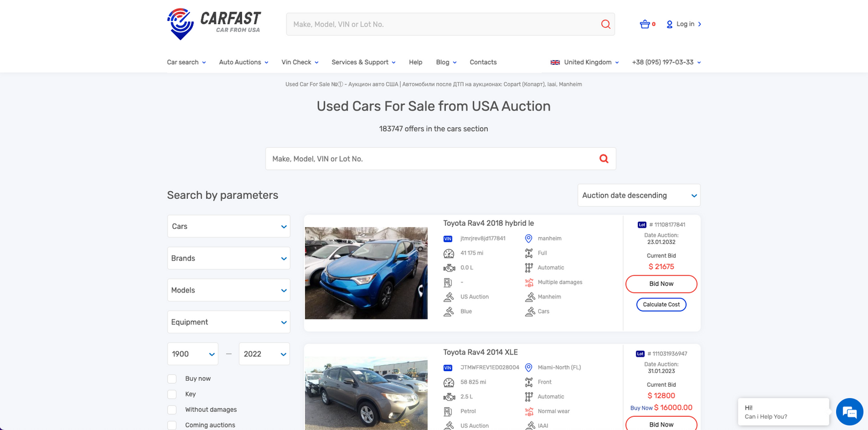Viewport: 868px width, 430px height.
Task: Click the United Kingdom flag icon
Action: 555,62
